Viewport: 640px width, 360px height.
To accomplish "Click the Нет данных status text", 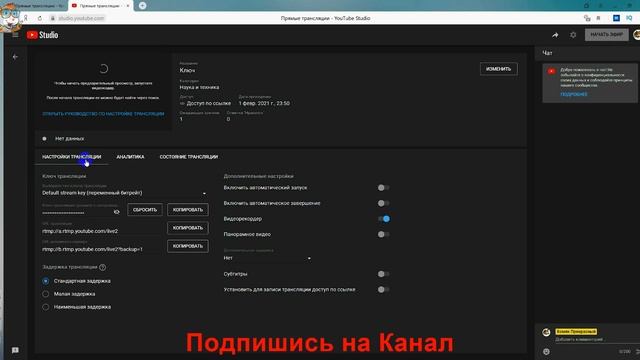I will 69,139.
